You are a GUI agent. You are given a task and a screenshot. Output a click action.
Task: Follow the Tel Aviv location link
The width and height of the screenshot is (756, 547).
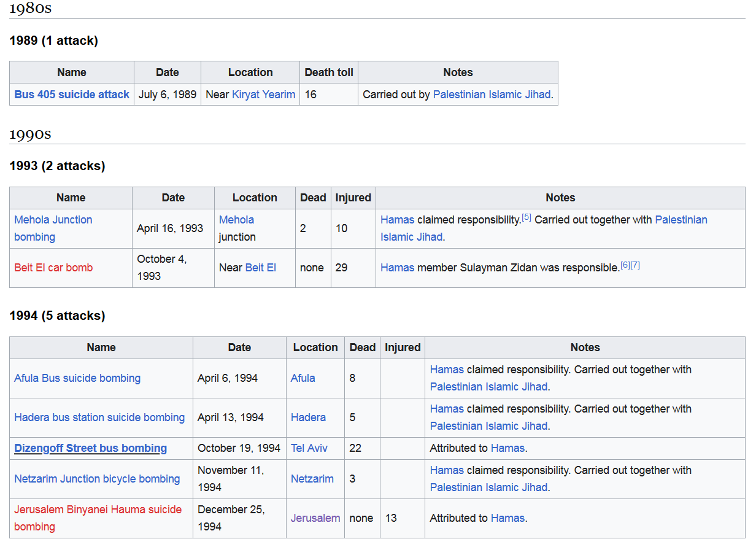[309, 448]
